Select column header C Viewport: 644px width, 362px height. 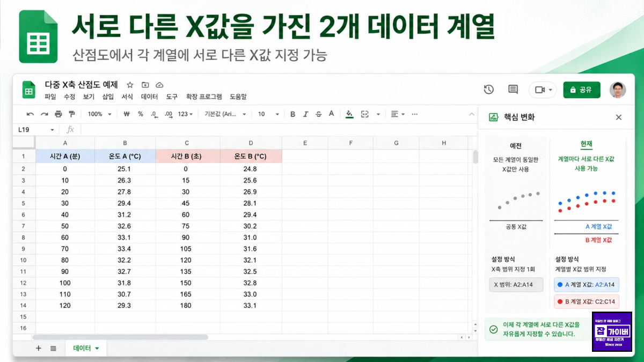[x=187, y=143]
